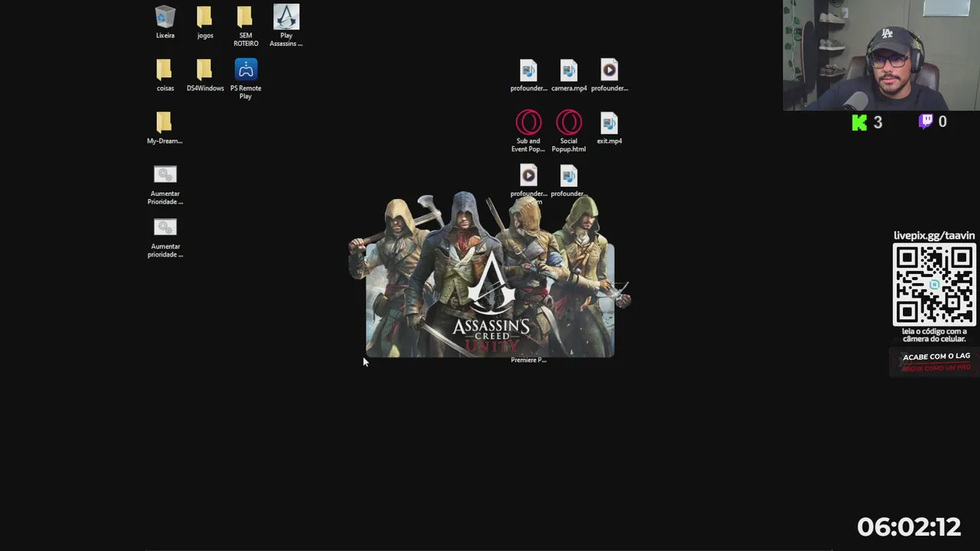Select the SEM ROTEIRO folder
The height and width of the screenshot is (551, 980).
pos(245,25)
